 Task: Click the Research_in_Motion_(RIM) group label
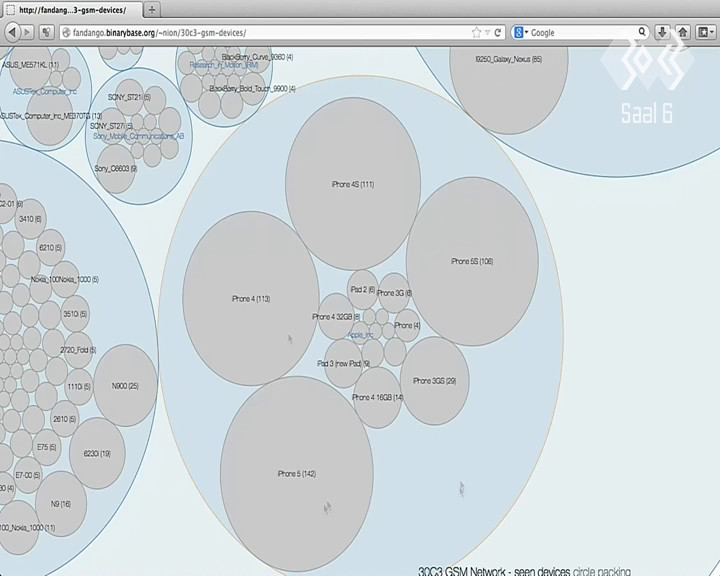click(x=224, y=65)
